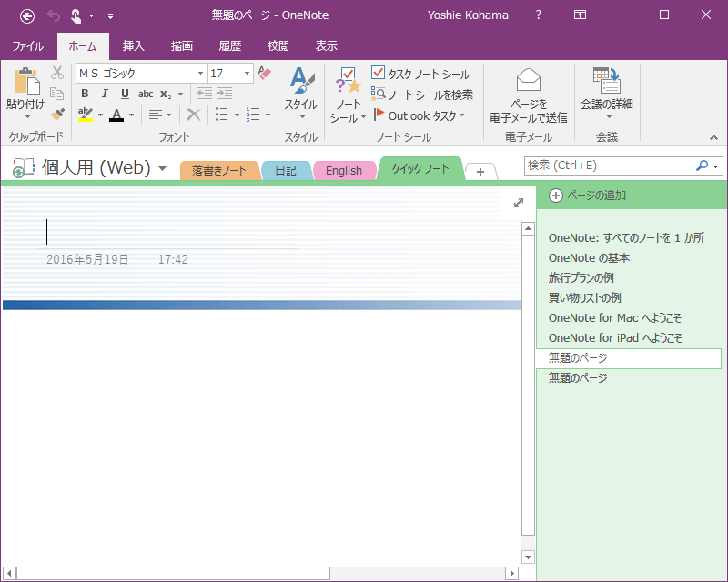Click the Undo arrow icon
The image size is (728, 582).
point(54,16)
